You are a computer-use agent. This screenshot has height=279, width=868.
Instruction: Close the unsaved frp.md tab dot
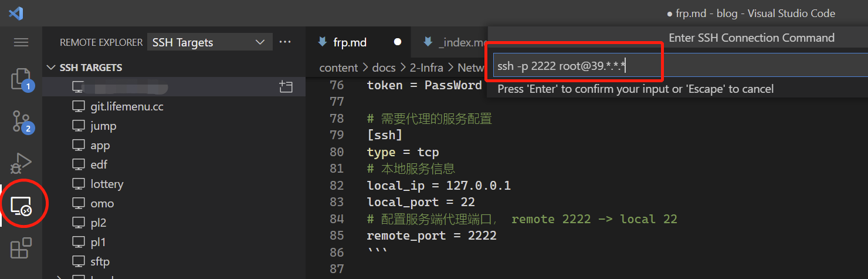398,42
